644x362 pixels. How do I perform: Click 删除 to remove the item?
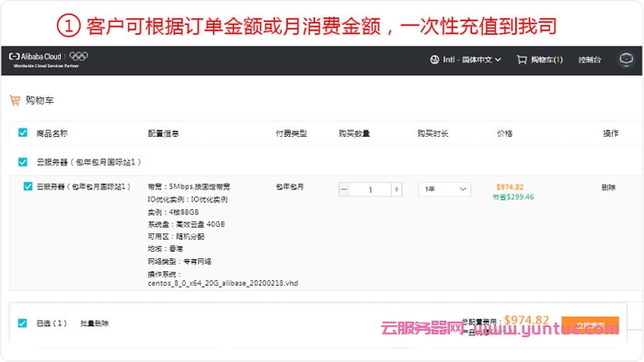click(608, 187)
